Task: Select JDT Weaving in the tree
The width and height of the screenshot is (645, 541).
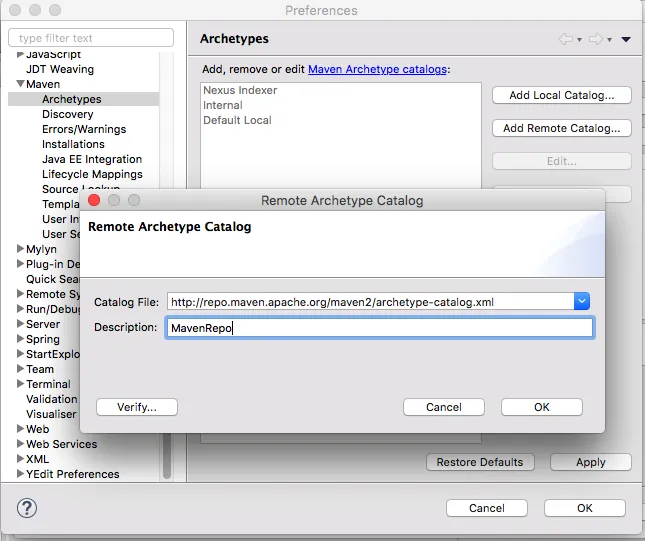Action: [60, 69]
